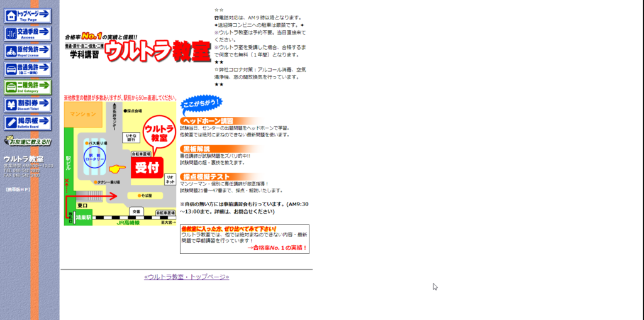644x320 pixels.
Task: Open the 交通手段 Access page
Action: (28, 34)
